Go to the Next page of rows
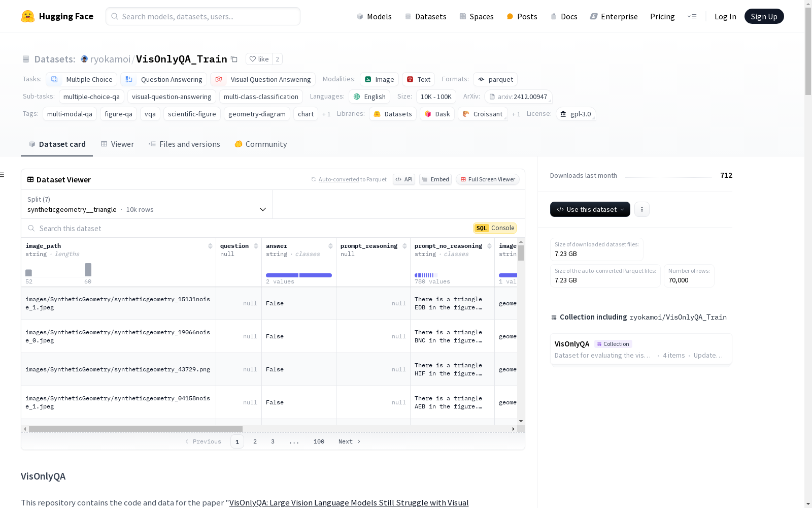The image size is (812, 508). tap(349, 441)
